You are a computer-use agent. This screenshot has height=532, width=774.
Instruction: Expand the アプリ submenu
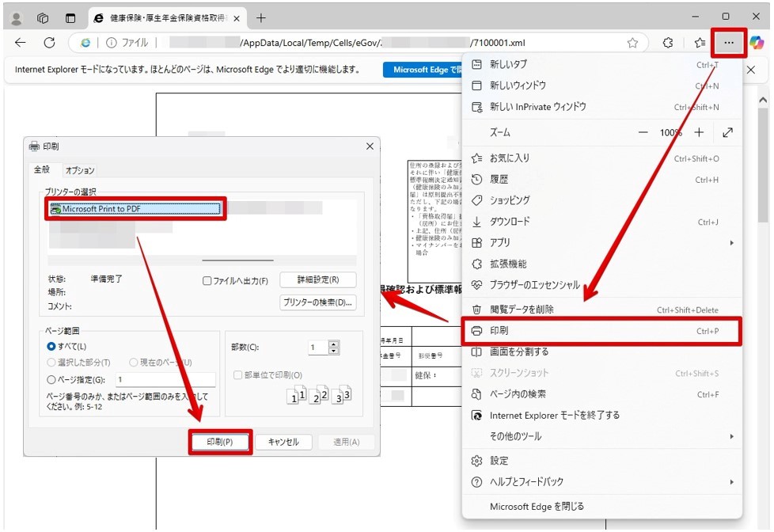[x=601, y=242]
